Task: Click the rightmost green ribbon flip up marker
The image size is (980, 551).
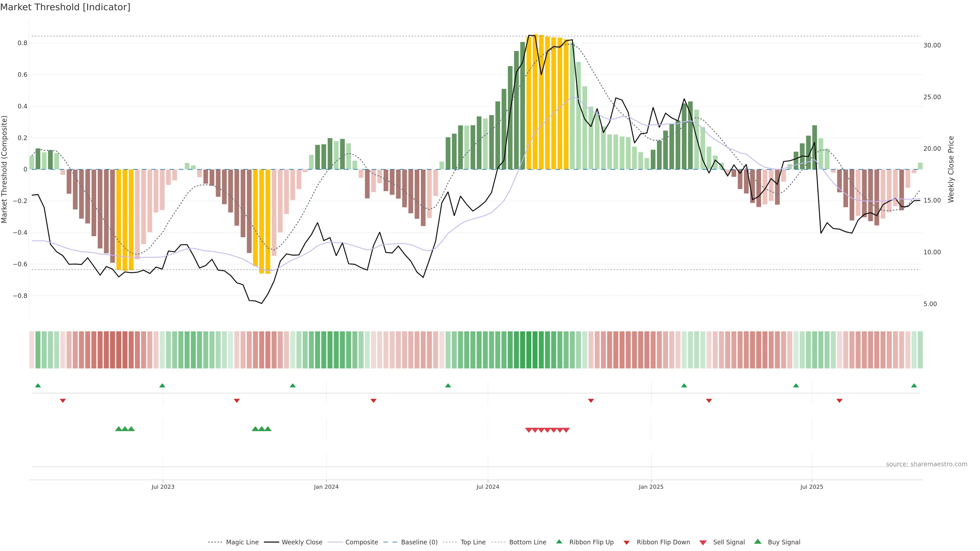Action: 914,386
